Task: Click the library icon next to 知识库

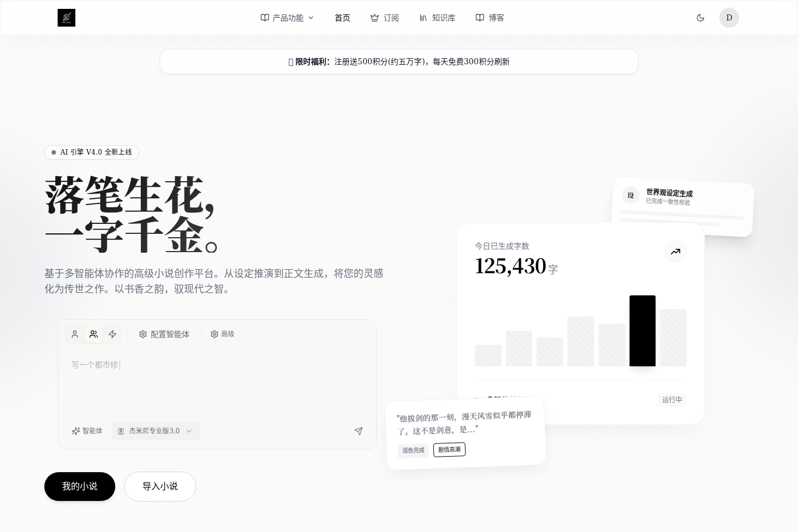Action: [x=424, y=18]
